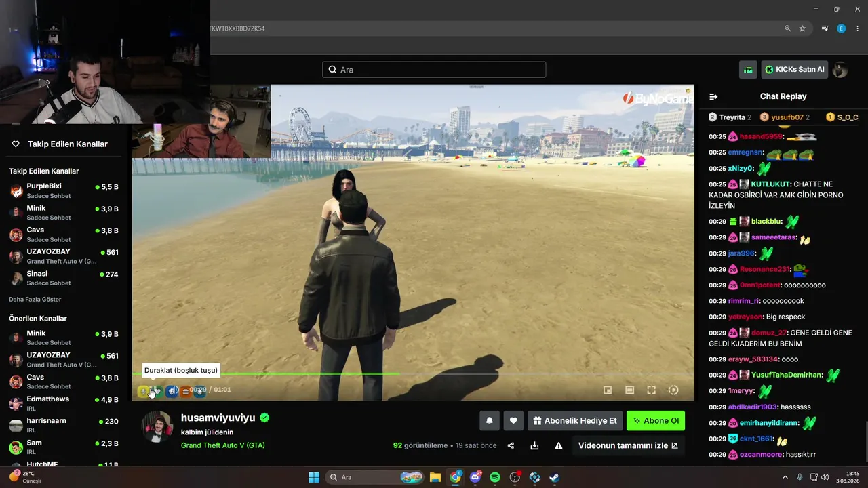The width and height of the screenshot is (868, 488).
Task: Bookmark this page with the star icon
Action: [802, 28]
